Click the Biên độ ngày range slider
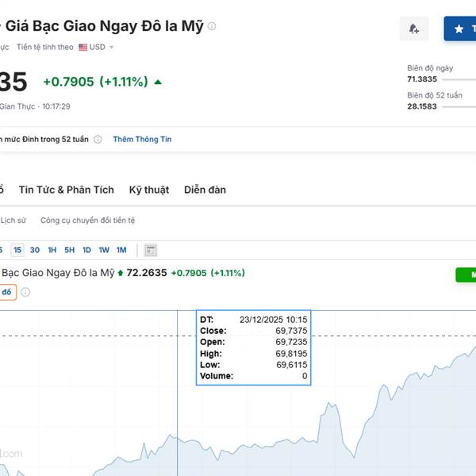 (459, 79)
